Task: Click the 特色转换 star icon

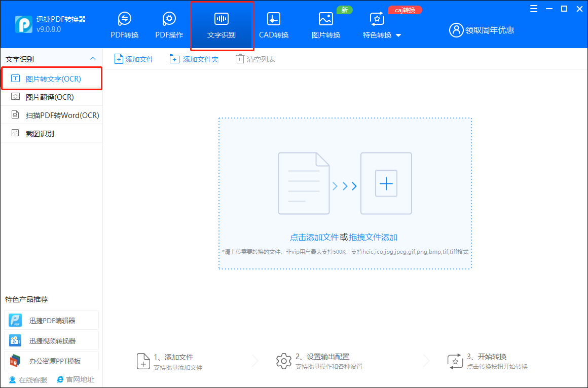Action: [x=377, y=19]
